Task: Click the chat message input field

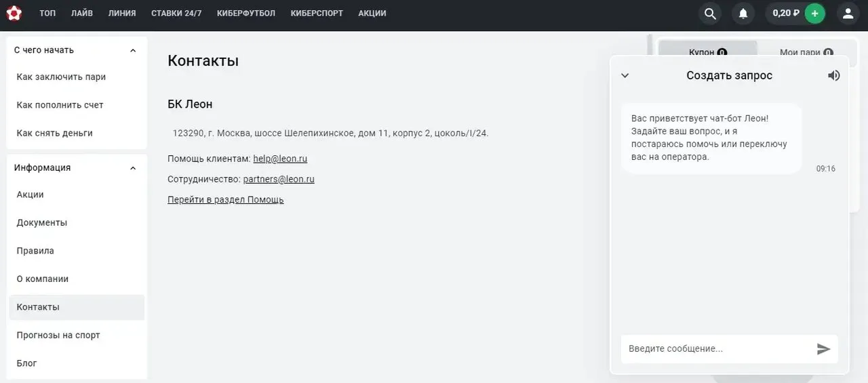Action: (717, 348)
